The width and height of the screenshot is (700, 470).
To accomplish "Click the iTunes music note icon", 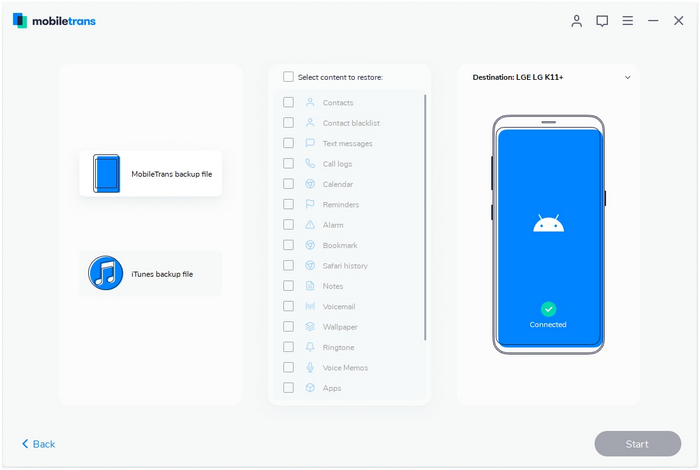I will point(105,273).
